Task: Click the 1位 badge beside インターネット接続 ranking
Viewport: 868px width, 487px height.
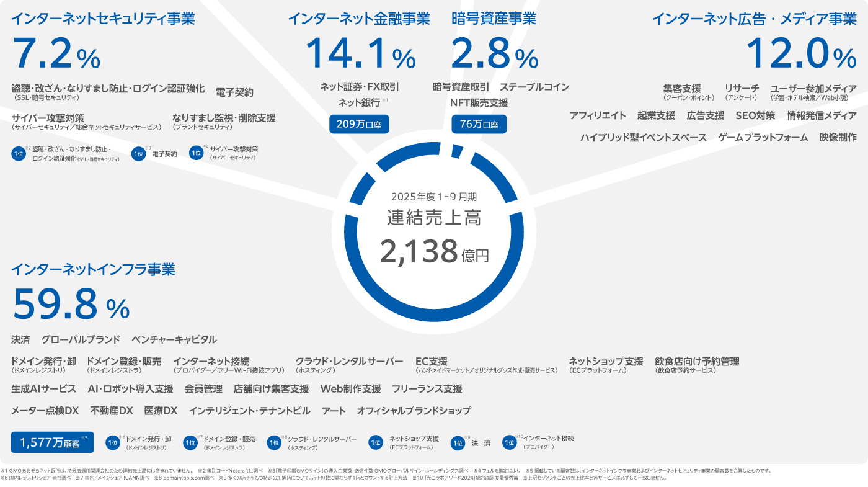Action: point(510,442)
